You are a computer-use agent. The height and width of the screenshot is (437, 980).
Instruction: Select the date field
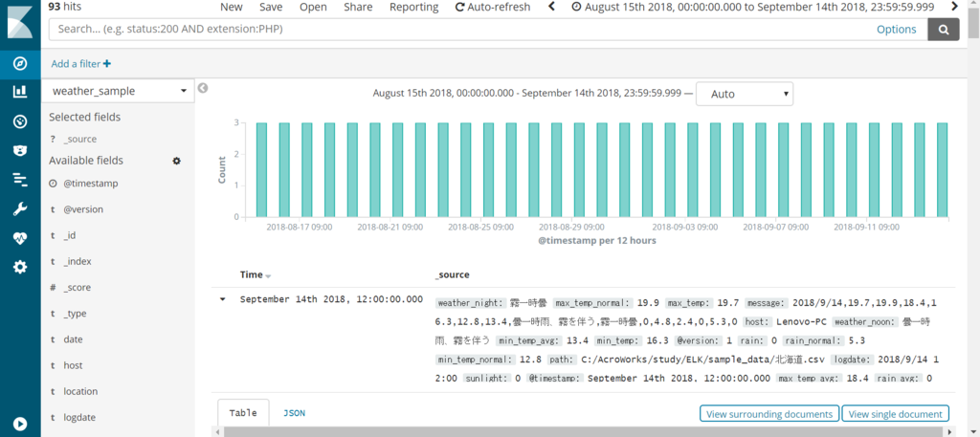coord(73,339)
